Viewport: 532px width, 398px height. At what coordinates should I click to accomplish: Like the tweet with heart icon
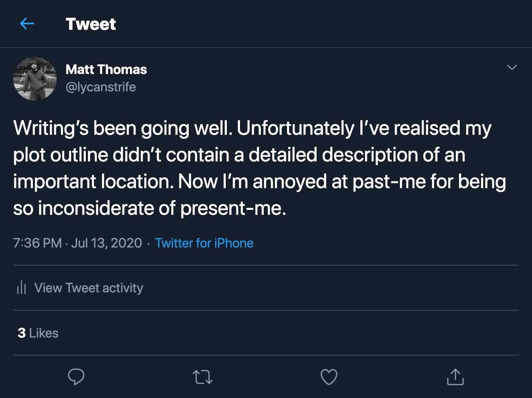[329, 377]
